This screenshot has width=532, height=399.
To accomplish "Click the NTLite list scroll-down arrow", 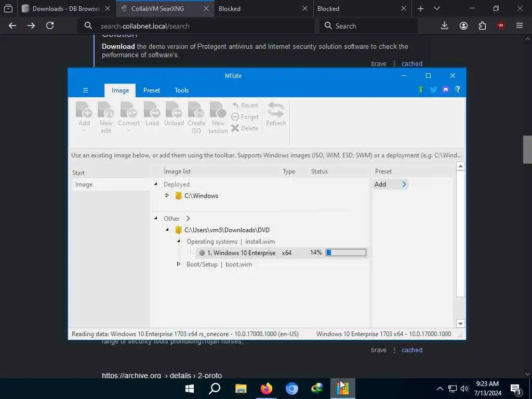I will (460, 323).
